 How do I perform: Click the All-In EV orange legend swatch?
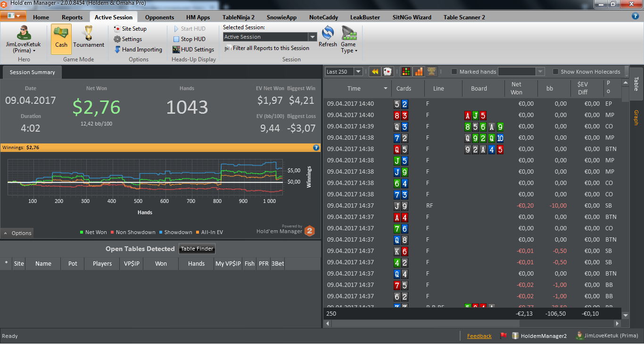pyautogui.click(x=198, y=232)
